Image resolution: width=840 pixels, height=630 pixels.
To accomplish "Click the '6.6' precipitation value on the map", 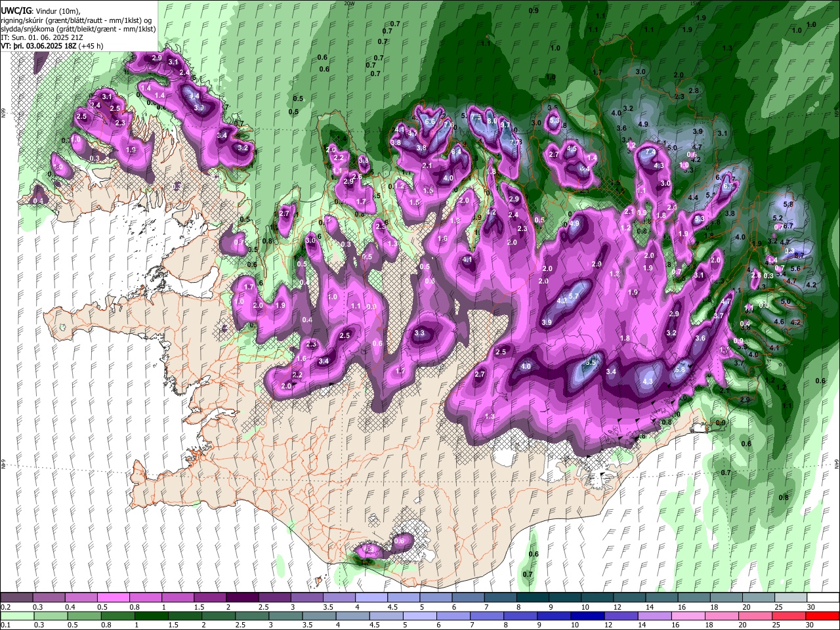I will [430, 121].
